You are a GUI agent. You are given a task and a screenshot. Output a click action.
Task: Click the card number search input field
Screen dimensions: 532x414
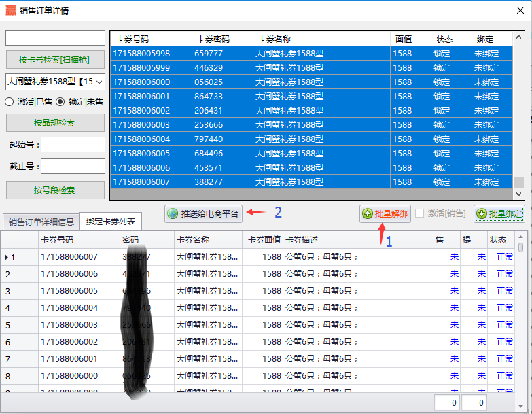coord(55,37)
